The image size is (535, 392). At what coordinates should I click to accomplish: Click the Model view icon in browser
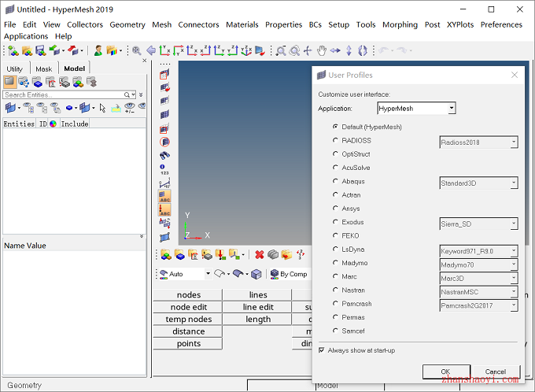(9, 82)
